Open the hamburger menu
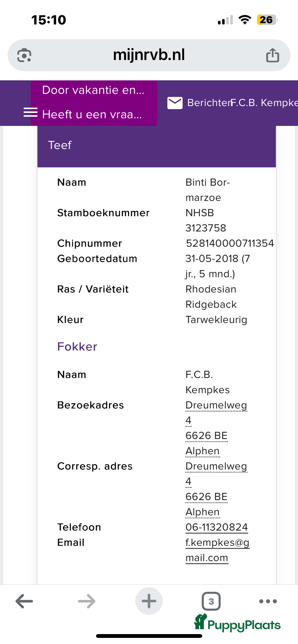Screen dimensions: 298x644 pyautogui.click(x=30, y=112)
